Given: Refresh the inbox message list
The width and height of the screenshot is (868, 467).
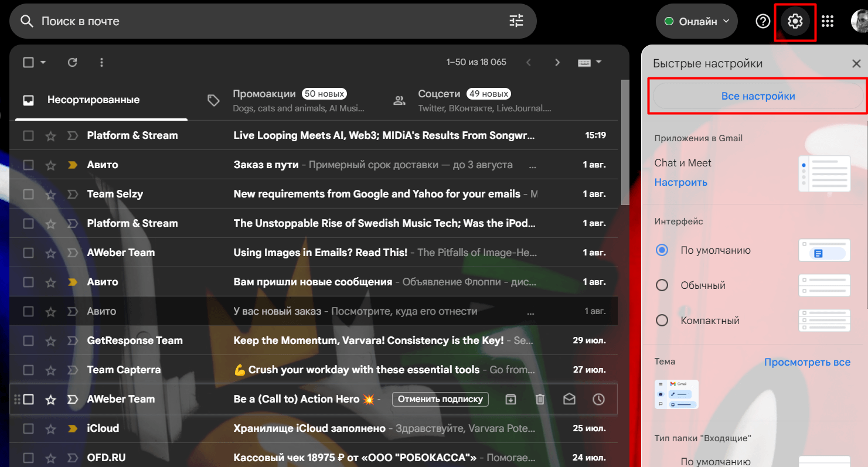Looking at the screenshot, I should (x=72, y=62).
